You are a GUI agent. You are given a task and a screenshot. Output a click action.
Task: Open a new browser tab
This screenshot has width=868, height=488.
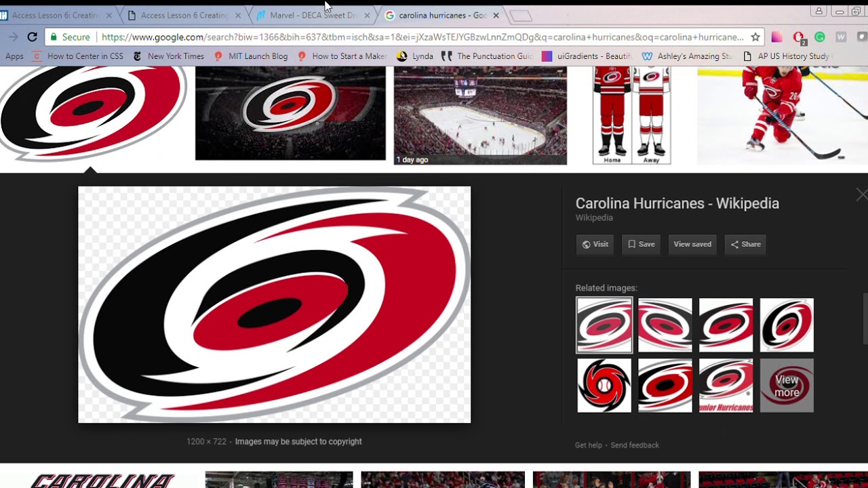tap(521, 16)
